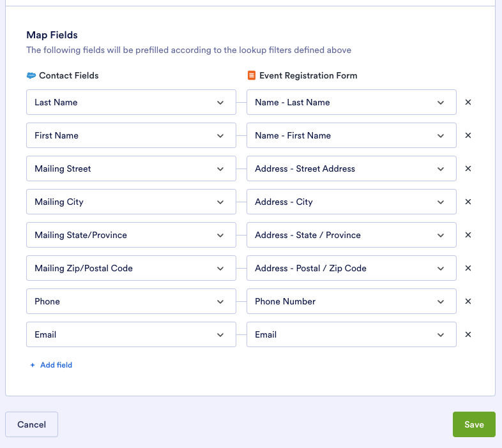Remove the Last Name mapping row
Viewport: 502px width, 448px height.
coord(468,102)
